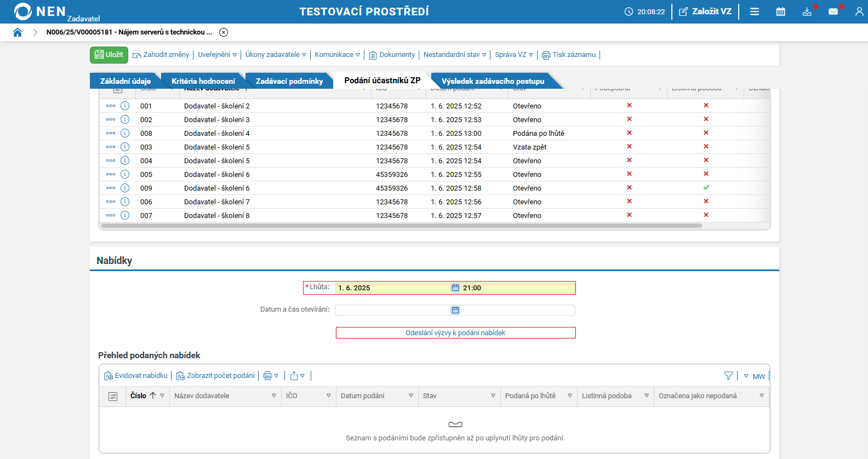This screenshot has width=868, height=459.
Task: Go to the home page icon
Action: coord(18,32)
